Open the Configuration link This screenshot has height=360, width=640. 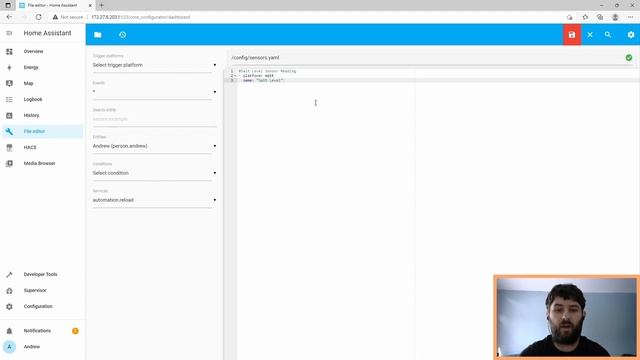38,307
